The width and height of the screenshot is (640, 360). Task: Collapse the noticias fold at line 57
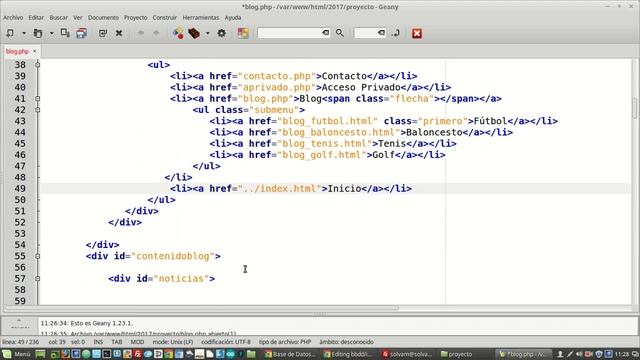[38, 278]
